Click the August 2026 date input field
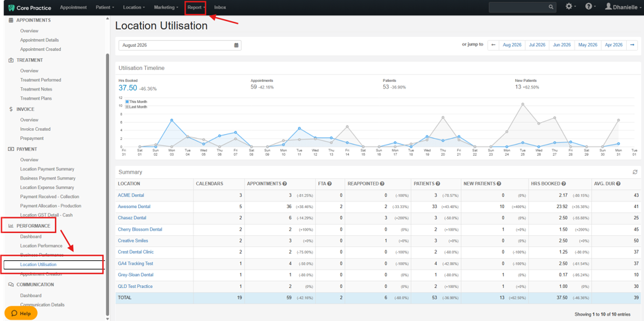Image resolution: width=644 pixels, height=321 pixels. pos(180,45)
